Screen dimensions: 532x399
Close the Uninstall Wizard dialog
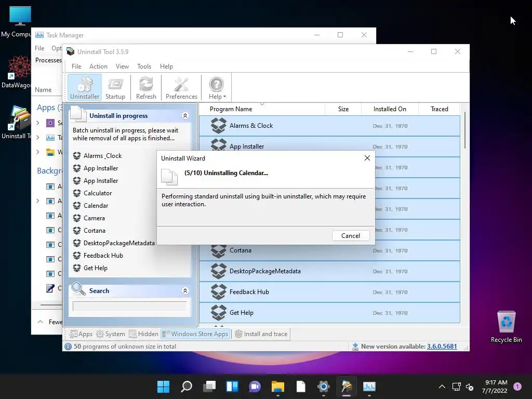click(367, 158)
